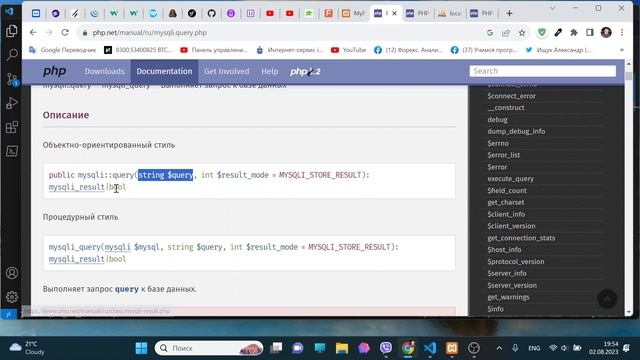Open Google Переводчик bookmark
640x360 pixels.
(x=62, y=50)
